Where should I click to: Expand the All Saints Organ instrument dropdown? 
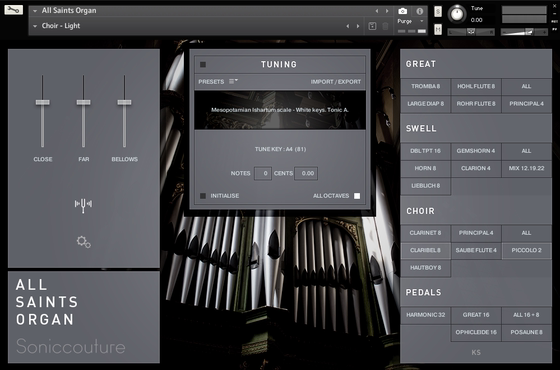coord(35,11)
